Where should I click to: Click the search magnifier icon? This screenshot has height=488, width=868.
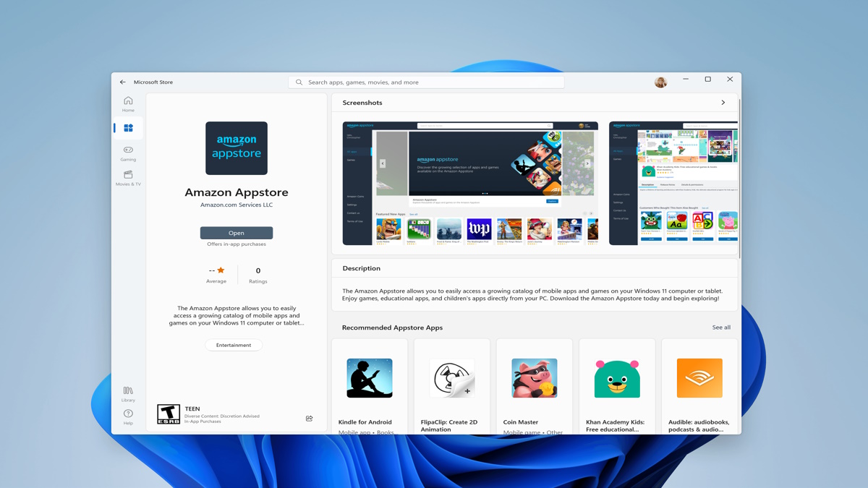point(299,82)
